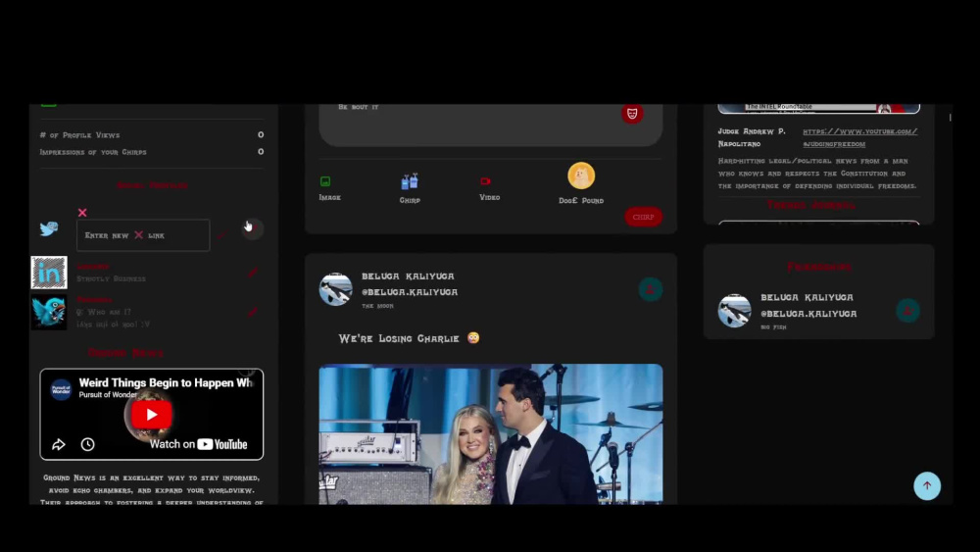Open the Pursuit of Wonder channel avatar
This screenshot has height=552, width=980.
point(61,389)
